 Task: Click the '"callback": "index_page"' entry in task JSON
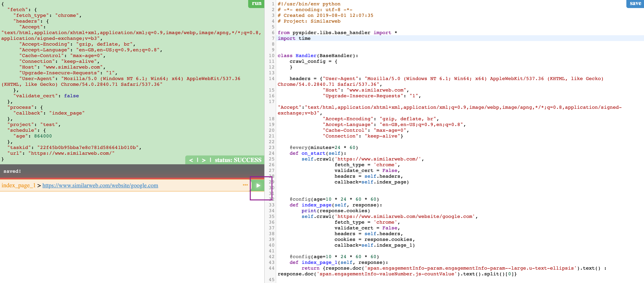pyautogui.click(x=49, y=113)
